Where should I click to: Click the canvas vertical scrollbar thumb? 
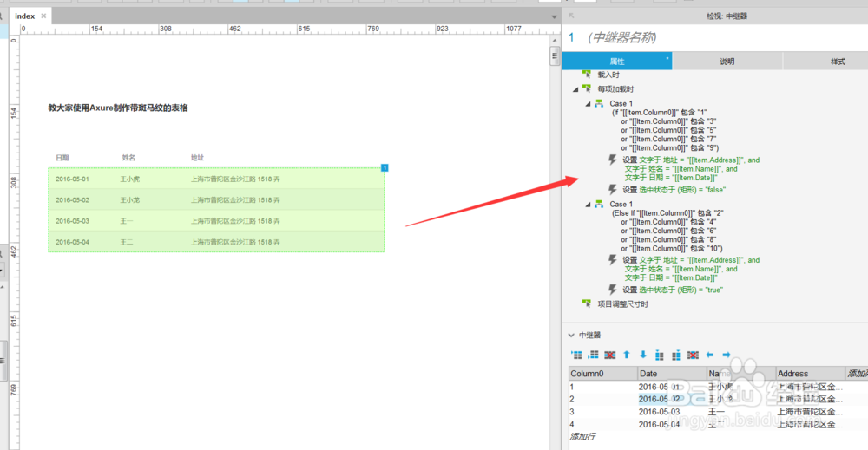point(555,55)
